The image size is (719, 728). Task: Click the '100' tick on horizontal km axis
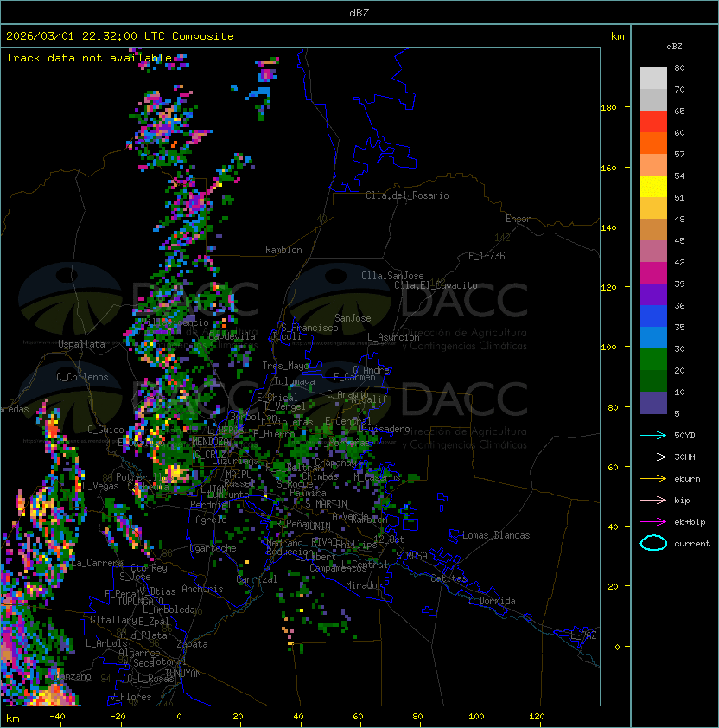coord(476,717)
